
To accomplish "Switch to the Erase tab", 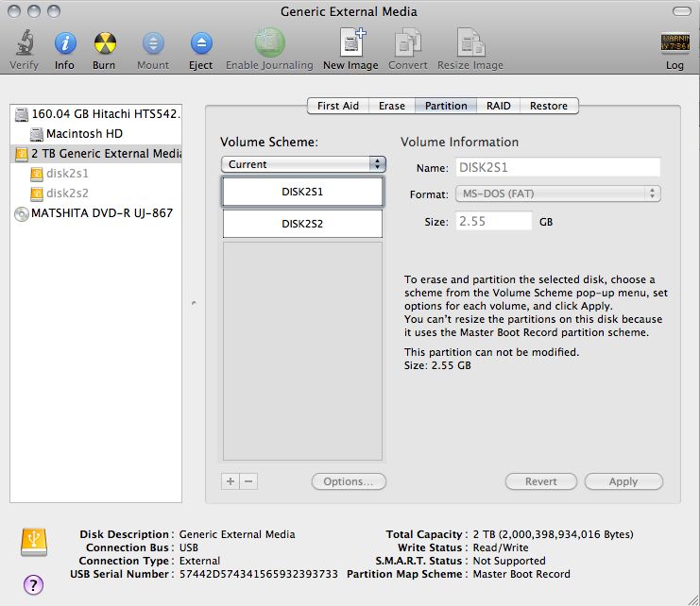I will 391,106.
